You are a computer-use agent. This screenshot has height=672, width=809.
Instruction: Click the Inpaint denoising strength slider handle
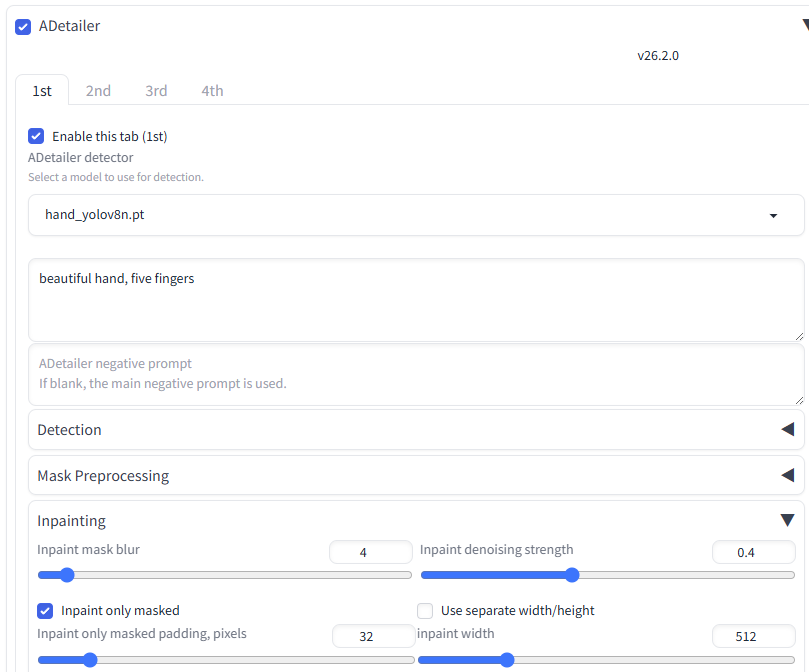coord(572,575)
